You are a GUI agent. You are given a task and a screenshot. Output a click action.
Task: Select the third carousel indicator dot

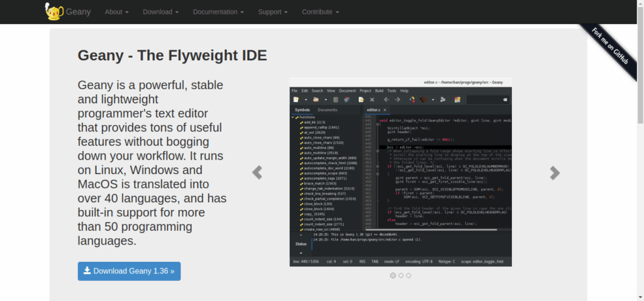coord(409,275)
